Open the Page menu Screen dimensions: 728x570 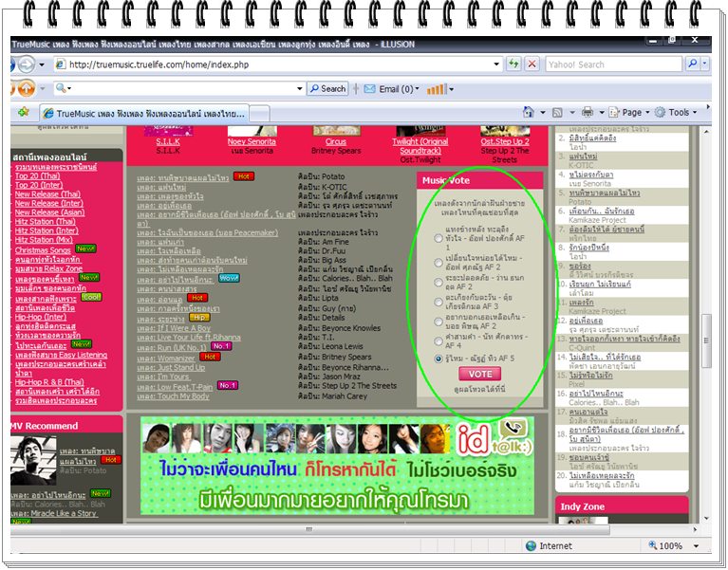pyautogui.click(x=631, y=112)
